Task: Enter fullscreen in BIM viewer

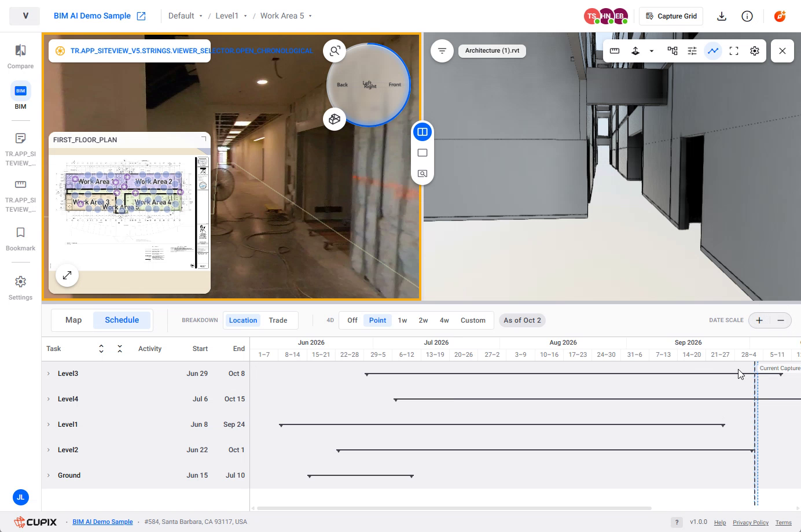Action: pyautogui.click(x=734, y=51)
